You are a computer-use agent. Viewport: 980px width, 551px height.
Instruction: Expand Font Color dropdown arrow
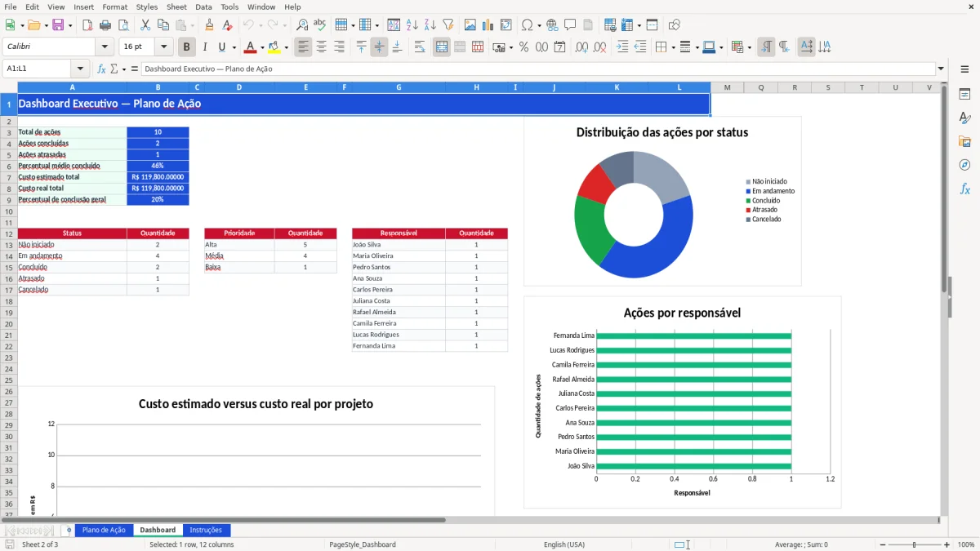261,47
